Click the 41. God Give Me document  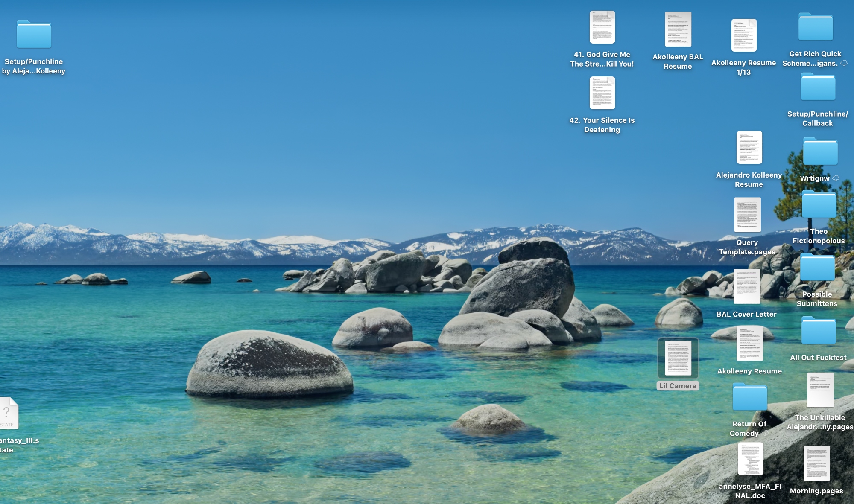(602, 28)
